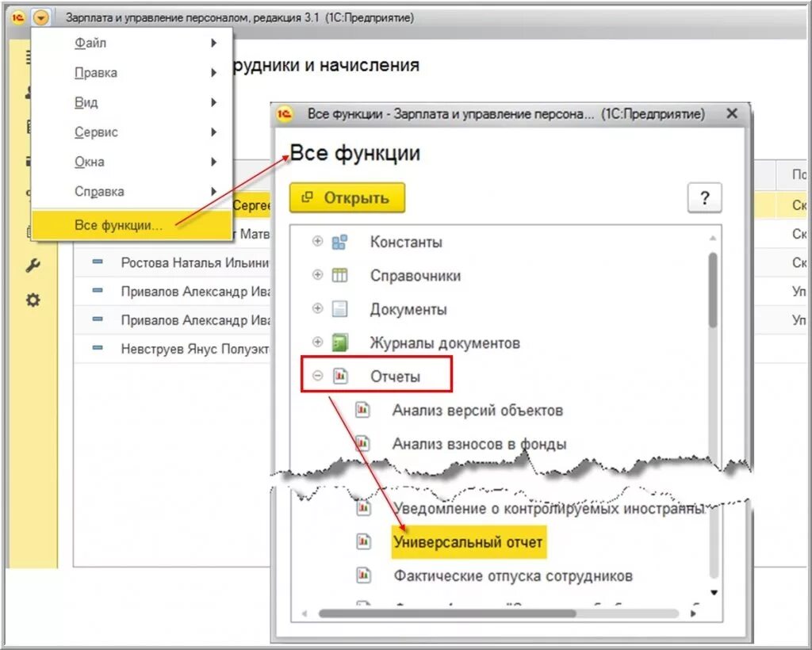Image resolution: width=812 pixels, height=650 pixels.
Task: Collapse the Отчеты tree node
Action: pos(317,376)
